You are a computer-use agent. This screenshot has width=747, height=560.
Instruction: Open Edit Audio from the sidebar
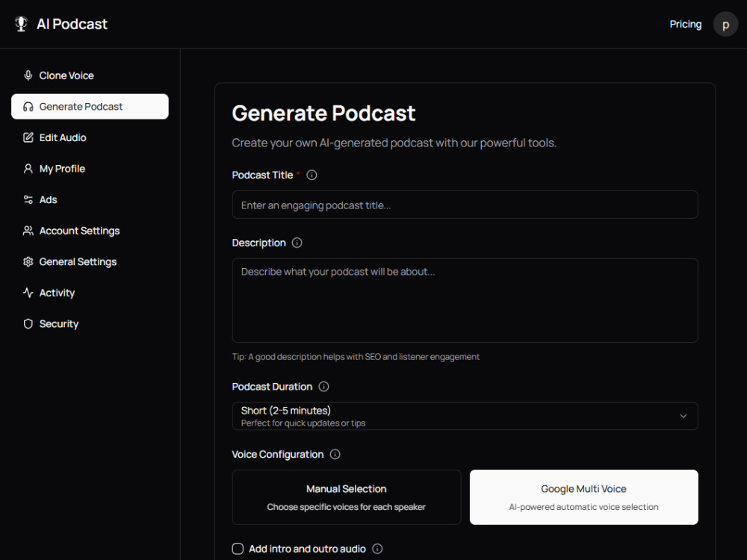[x=90, y=137]
